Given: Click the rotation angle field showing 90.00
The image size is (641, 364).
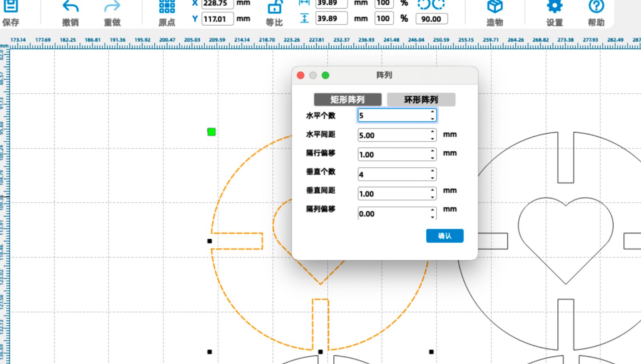Looking at the screenshot, I should tap(432, 19).
